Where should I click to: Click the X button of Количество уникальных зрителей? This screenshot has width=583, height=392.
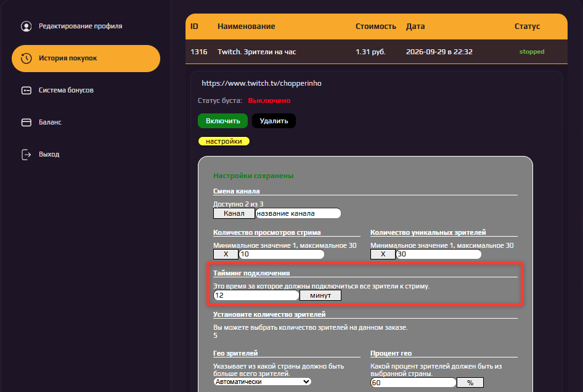[x=383, y=255]
